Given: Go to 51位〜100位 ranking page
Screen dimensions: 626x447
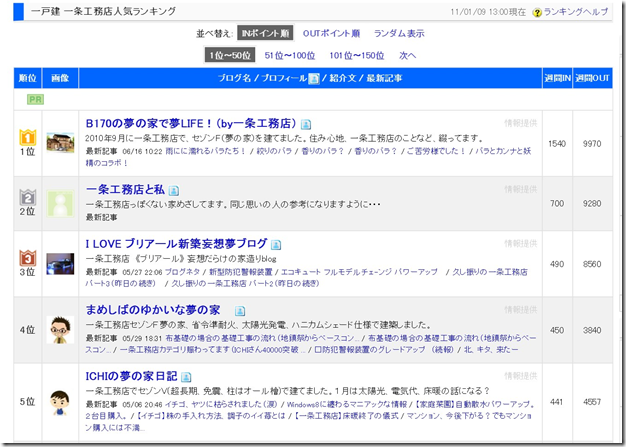Looking at the screenshot, I should click(x=289, y=55).
